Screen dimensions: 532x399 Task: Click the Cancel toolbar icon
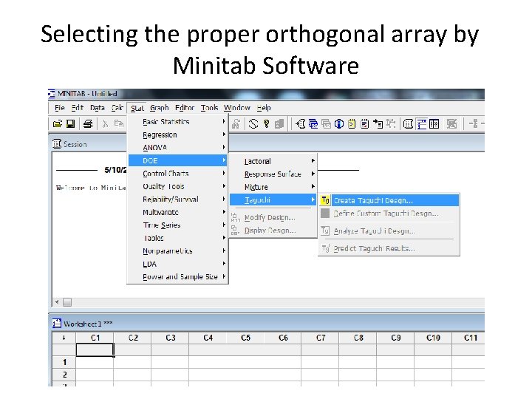253,124
